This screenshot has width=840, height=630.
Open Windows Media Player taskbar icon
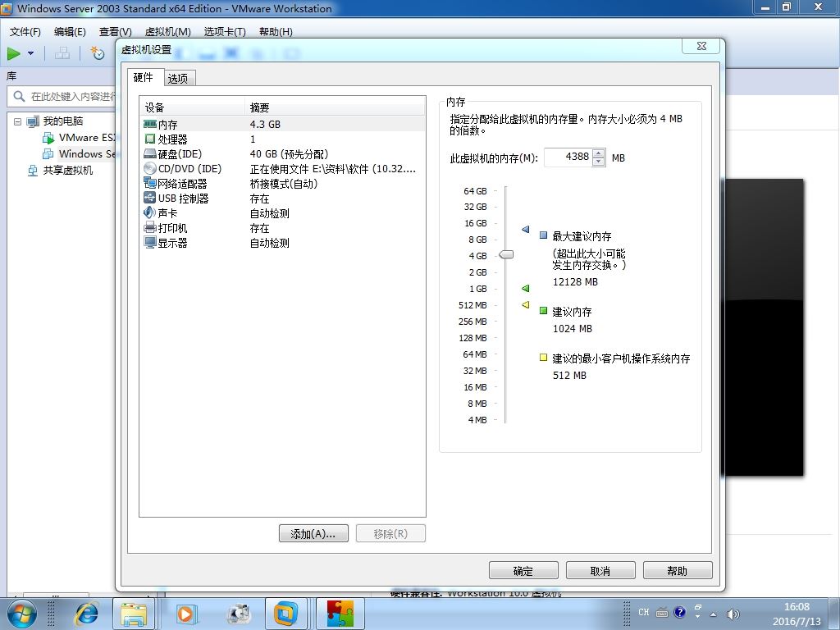click(186, 614)
